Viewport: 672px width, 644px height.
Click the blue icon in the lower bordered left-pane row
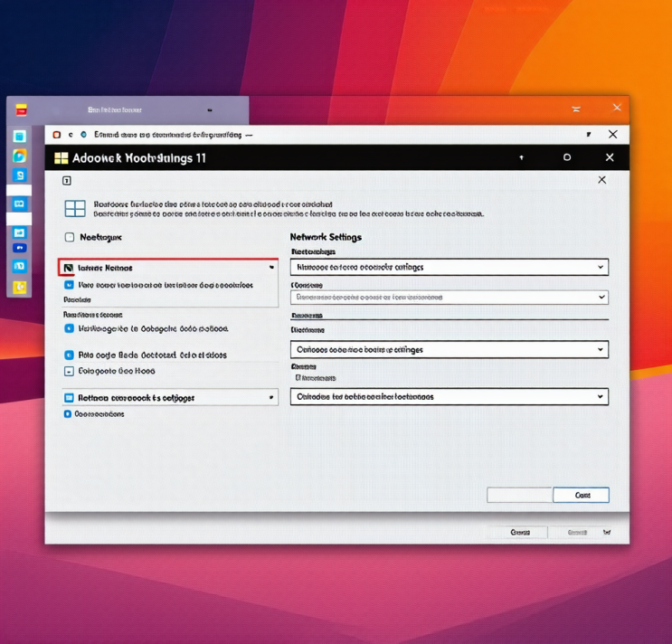pyautogui.click(x=69, y=398)
